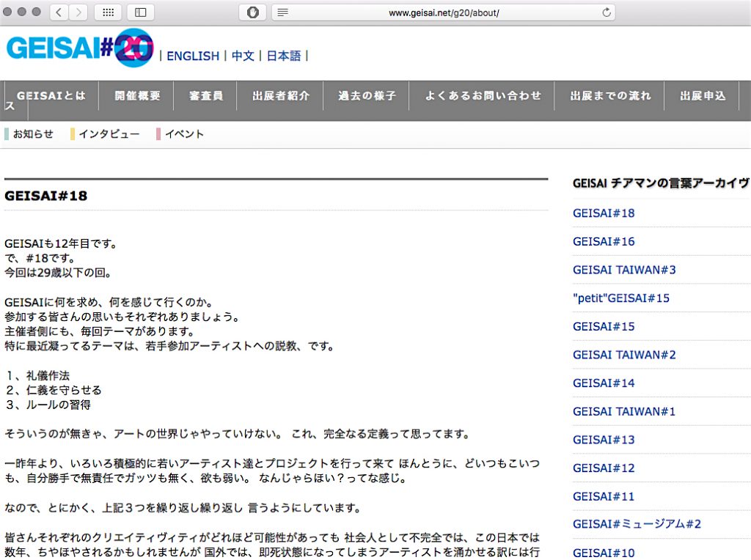
Task: Click the line 1、礼儀作法
Action: pos(38,376)
